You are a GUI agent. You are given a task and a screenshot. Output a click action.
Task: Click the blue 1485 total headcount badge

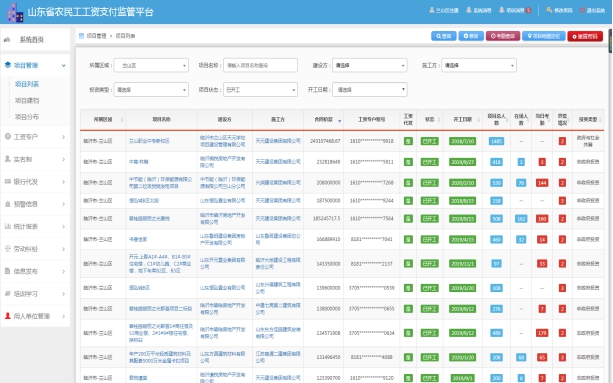[x=496, y=141]
